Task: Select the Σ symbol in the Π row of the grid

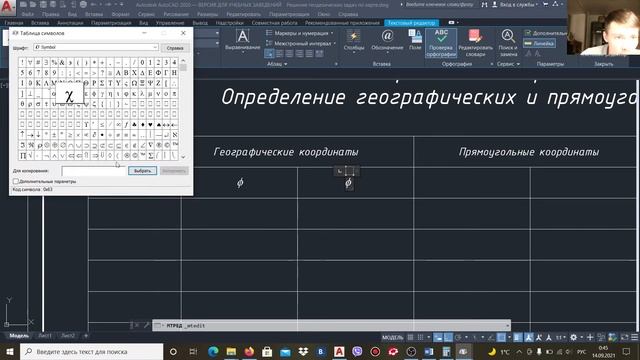Action: 151,155
